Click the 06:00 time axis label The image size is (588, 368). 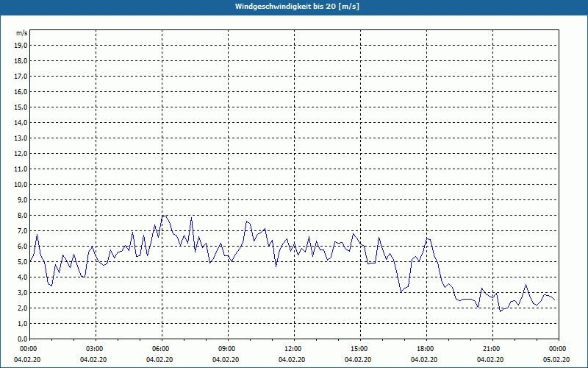pos(162,349)
